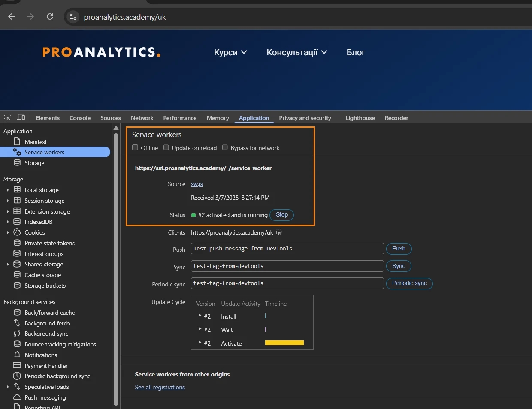Click the Back/forward cache icon

point(17,313)
